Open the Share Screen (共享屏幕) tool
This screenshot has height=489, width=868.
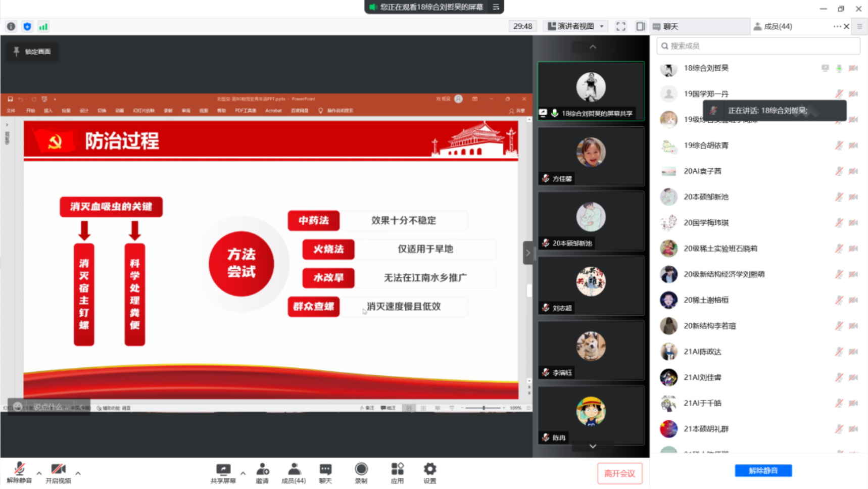coord(223,473)
